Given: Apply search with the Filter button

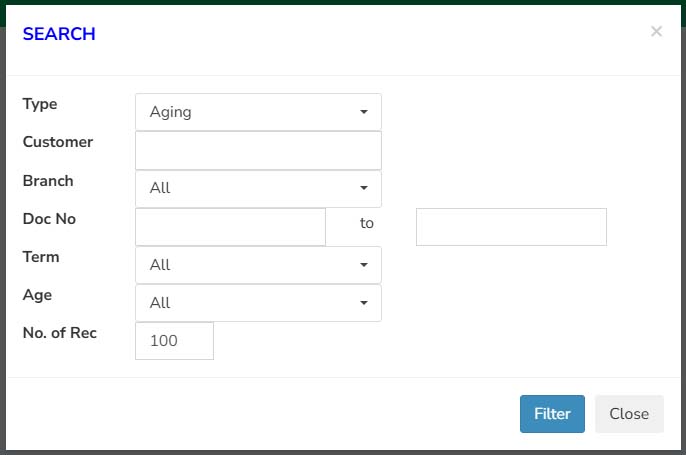Looking at the screenshot, I should [x=552, y=414].
